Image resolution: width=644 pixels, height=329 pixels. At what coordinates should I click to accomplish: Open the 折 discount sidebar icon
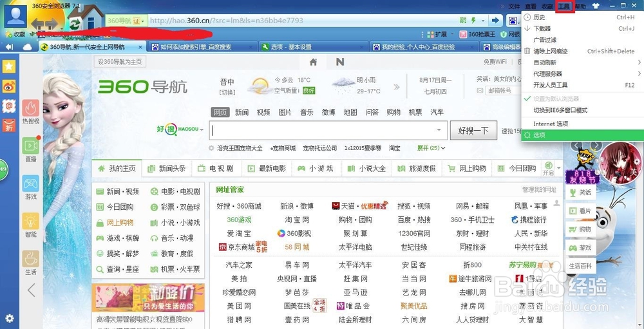(x=9, y=126)
